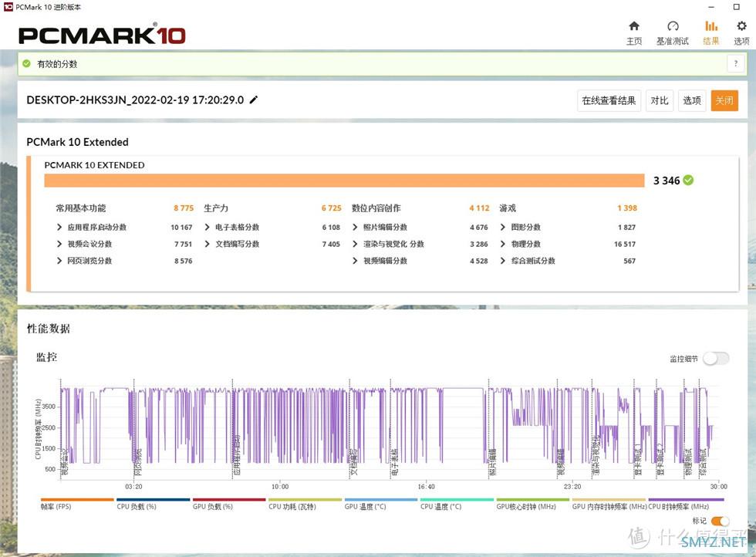Expand the 综合测试分数 row
756x557 pixels.
(503, 261)
